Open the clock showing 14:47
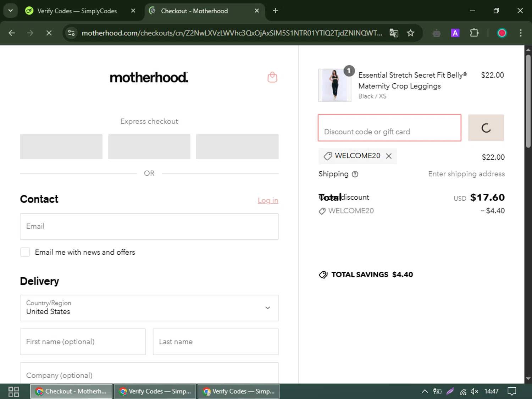The width and height of the screenshot is (532, 399). 491,392
